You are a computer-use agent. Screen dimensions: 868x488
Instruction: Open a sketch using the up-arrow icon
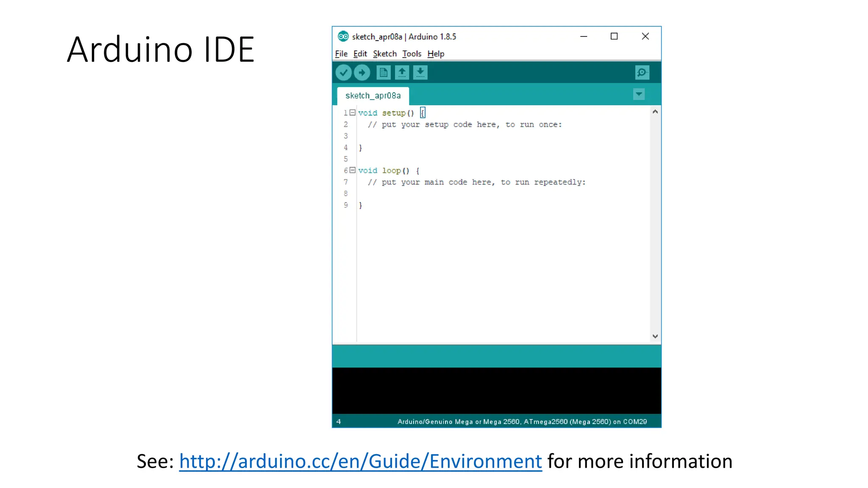pyautogui.click(x=402, y=72)
